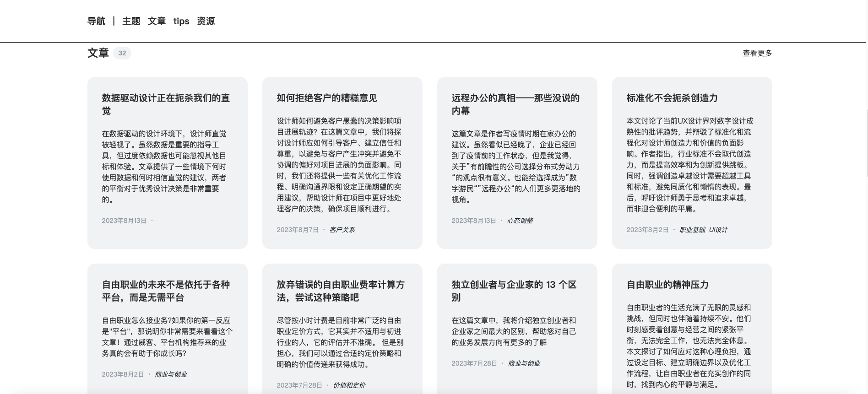Select the 价值和定价 tag

click(x=349, y=385)
